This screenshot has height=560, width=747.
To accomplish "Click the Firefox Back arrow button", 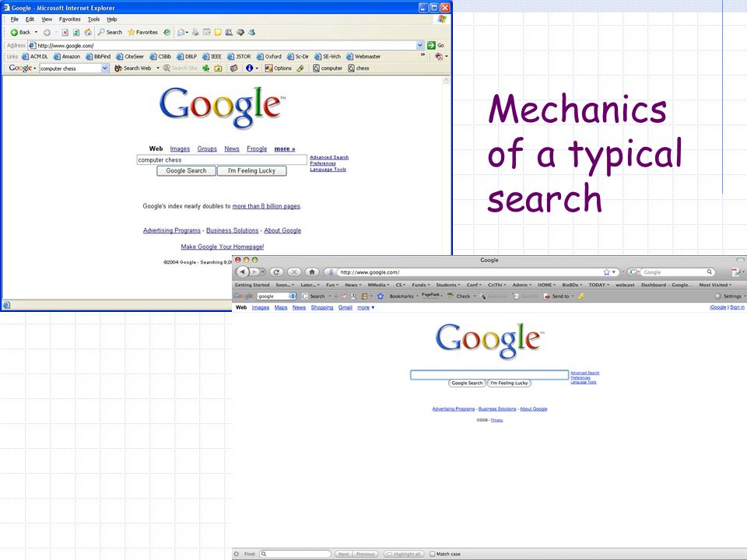I will pyautogui.click(x=243, y=272).
